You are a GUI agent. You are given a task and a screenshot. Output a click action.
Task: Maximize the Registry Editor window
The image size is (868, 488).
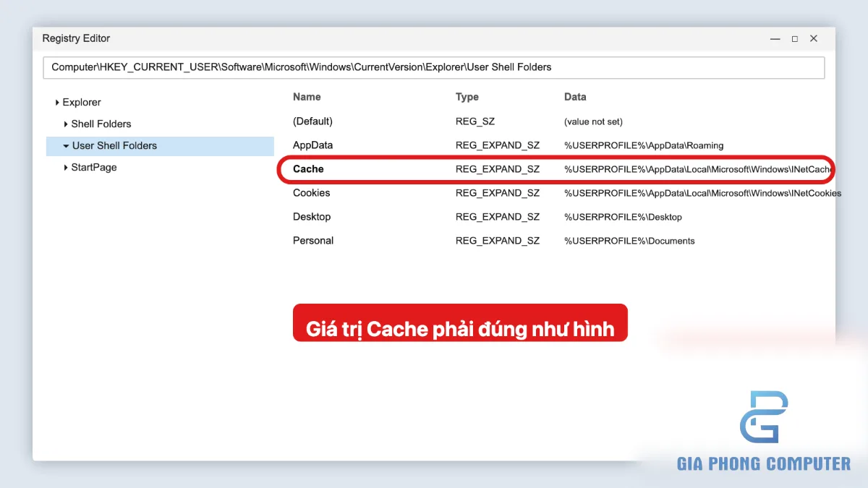(795, 38)
